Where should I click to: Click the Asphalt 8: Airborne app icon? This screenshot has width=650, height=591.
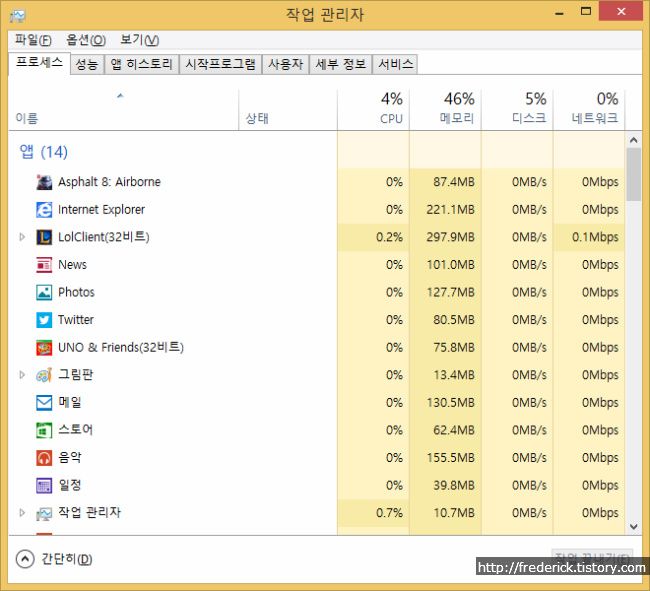(x=44, y=182)
